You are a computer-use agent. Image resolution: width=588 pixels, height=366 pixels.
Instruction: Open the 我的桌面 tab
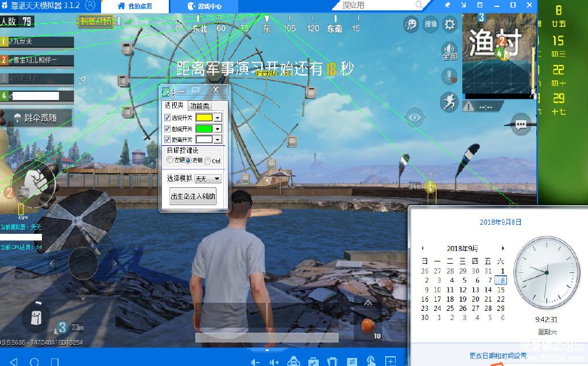(134, 6)
